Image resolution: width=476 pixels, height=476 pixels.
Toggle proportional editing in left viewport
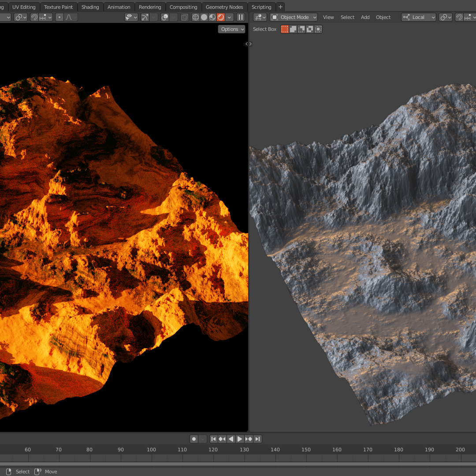[59, 17]
